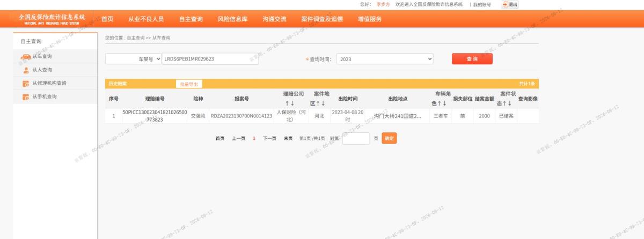Viewport: 644px width, 239px height.
Task: Sort by 理赔公司 using arrow icons
Action: pyautogui.click(x=290, y=103)
